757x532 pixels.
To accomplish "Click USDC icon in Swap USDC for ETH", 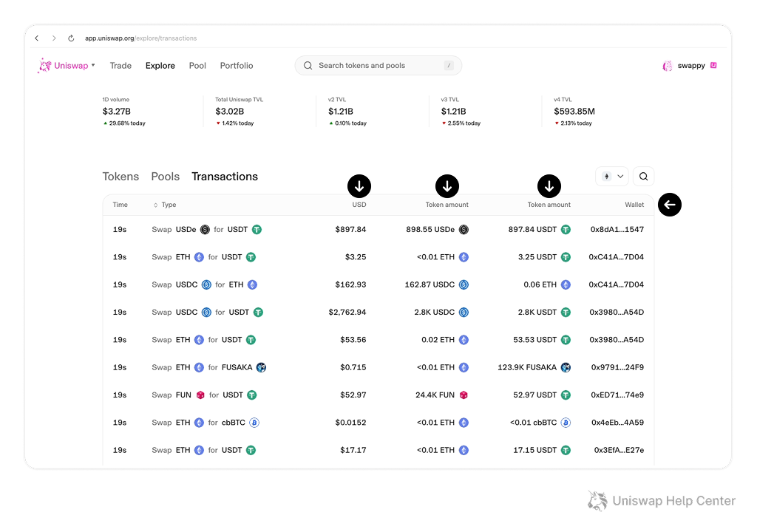I will click(207, 284).
